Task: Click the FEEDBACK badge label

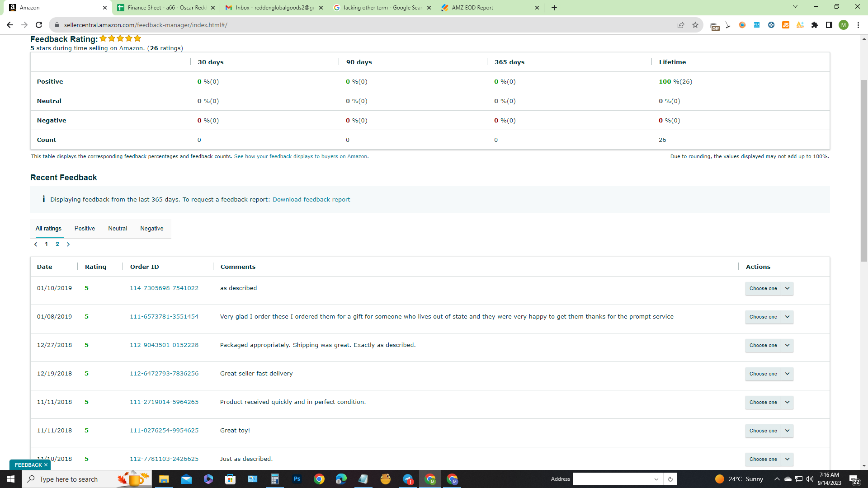Action: point(28,465)
